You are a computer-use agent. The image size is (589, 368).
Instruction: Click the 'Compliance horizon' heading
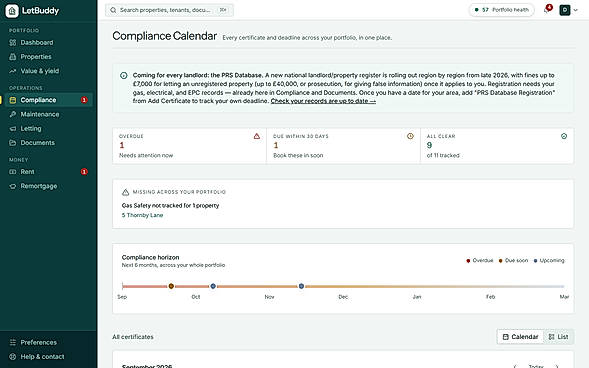pos(150,257)
